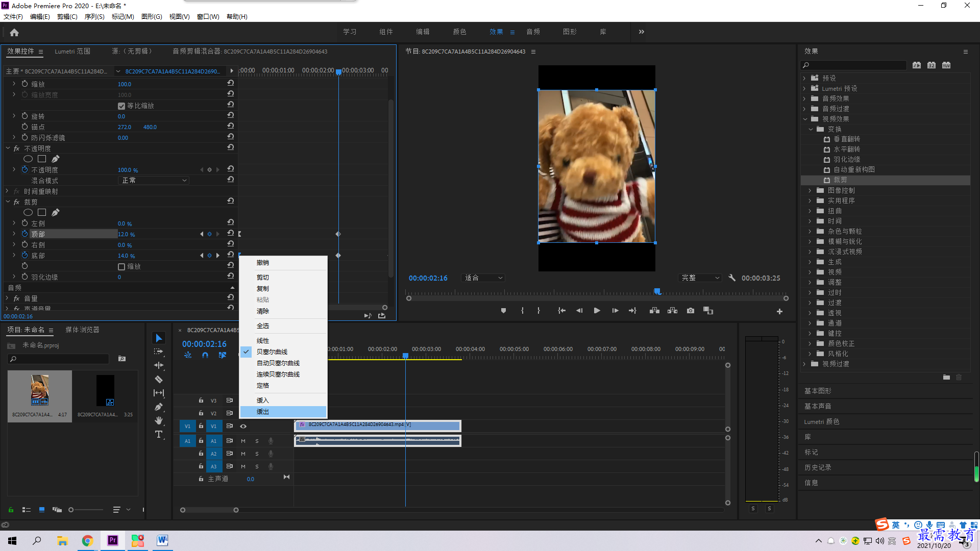Screen dimensions: 980x551
Task: Switch to Lumetri 范围 tab
Action: (x=72, y=52)
